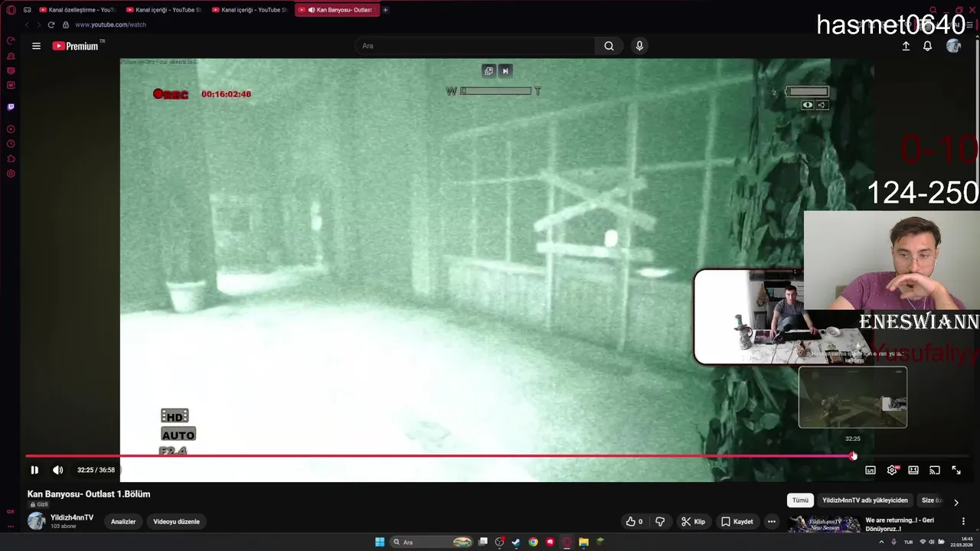This screenshot has height=551, width=980.
Task: Open Analizler for this video
Action: coord(123,522)
